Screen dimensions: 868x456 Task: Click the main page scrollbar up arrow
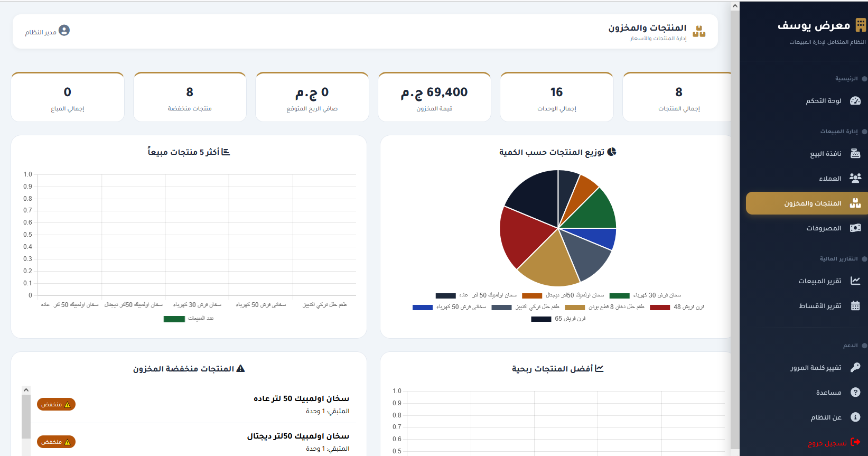click(x=735, y=6)
